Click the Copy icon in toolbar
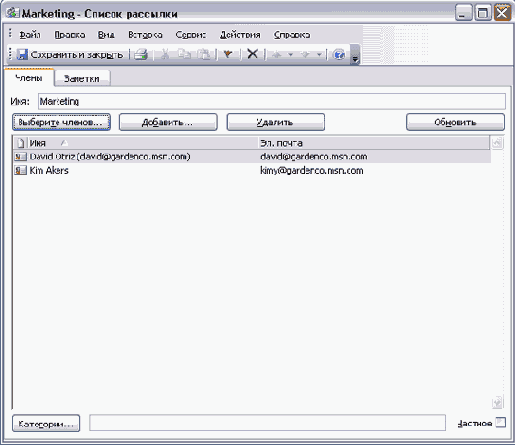The height and width of the screenshot is (445, 515). click(184, 54)
